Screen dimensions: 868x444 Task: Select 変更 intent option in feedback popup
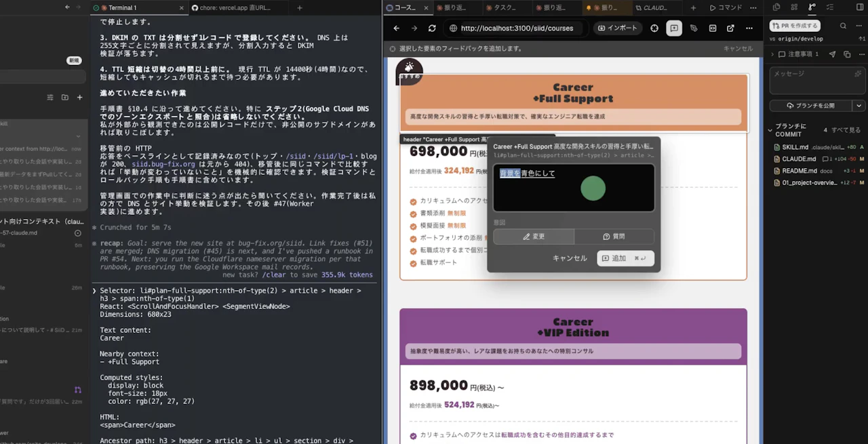(534, 237)
